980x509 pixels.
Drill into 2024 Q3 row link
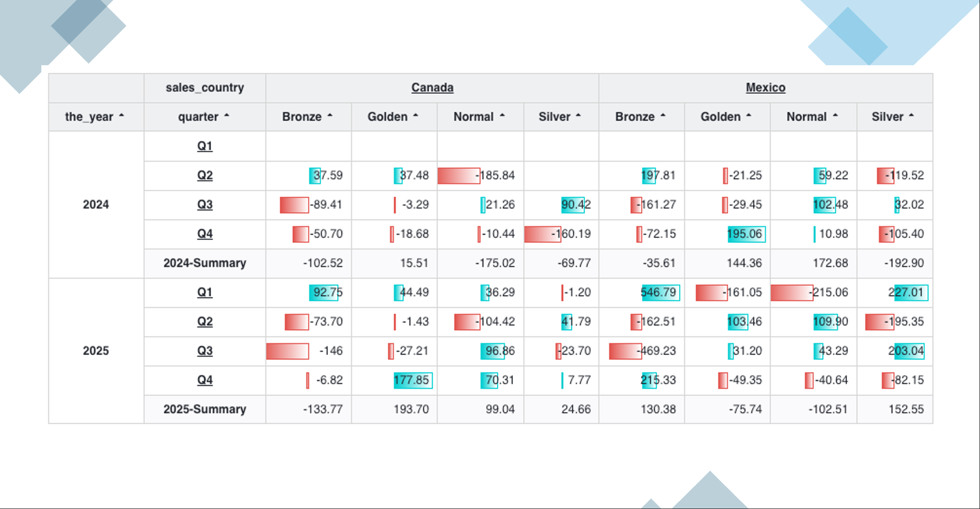(x=205, y=205)
